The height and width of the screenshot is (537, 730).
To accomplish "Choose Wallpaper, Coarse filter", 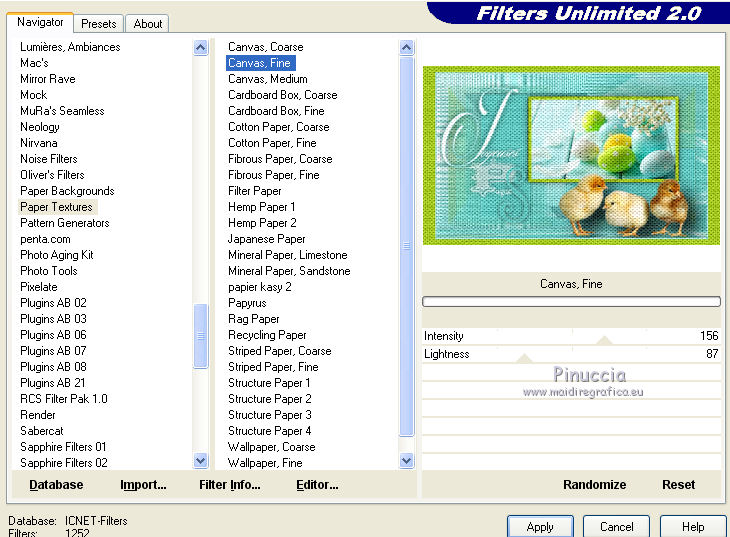I will click(x=271, y=447).
